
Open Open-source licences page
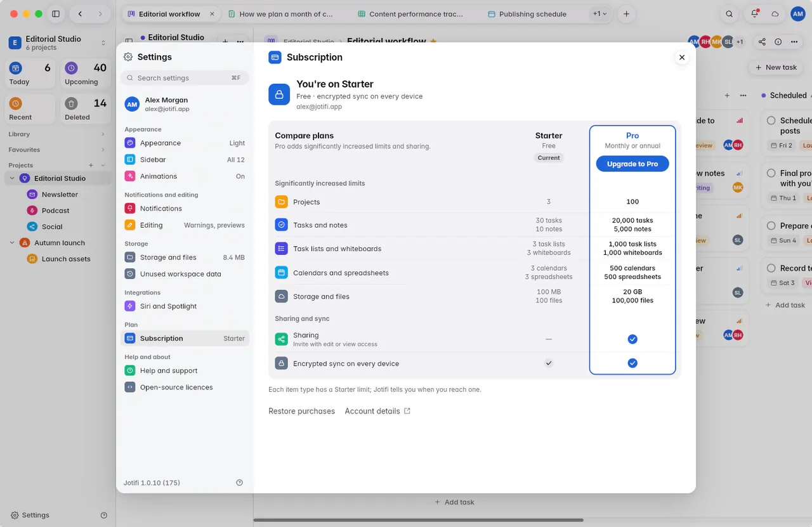pos(185,387)
